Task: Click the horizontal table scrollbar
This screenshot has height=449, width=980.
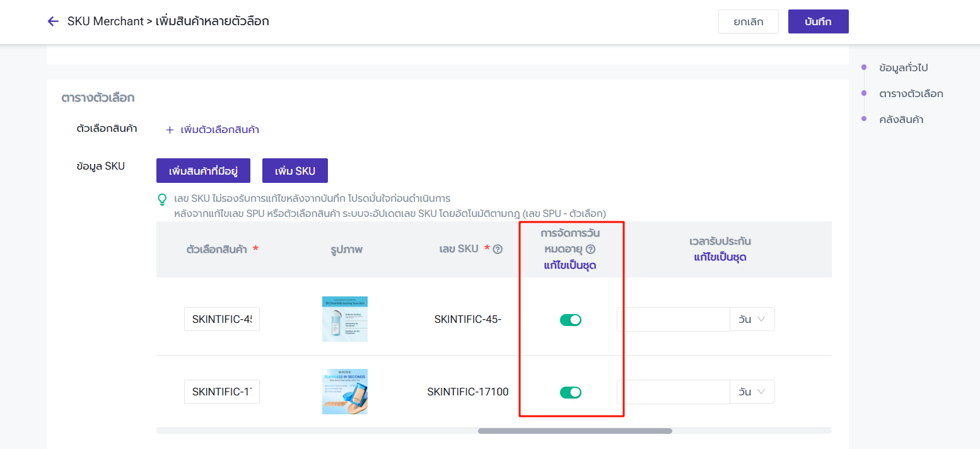Action: 575,431
